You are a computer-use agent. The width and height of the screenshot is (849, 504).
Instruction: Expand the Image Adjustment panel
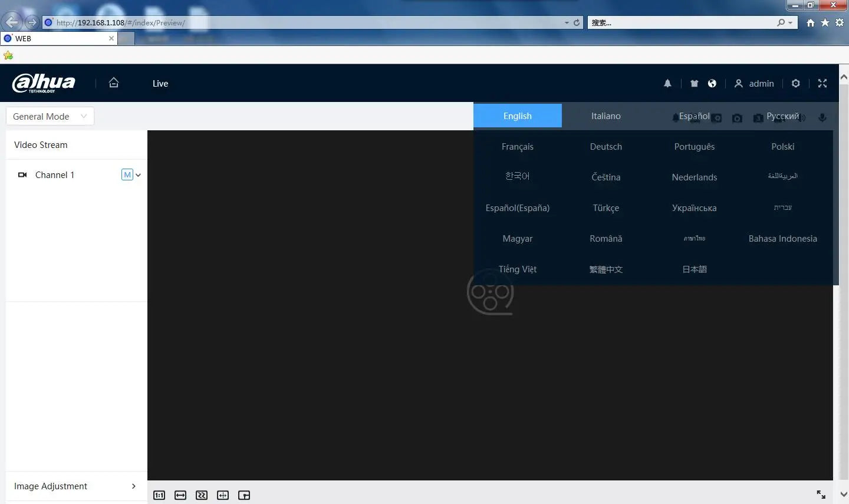click(x=76, y=486)
